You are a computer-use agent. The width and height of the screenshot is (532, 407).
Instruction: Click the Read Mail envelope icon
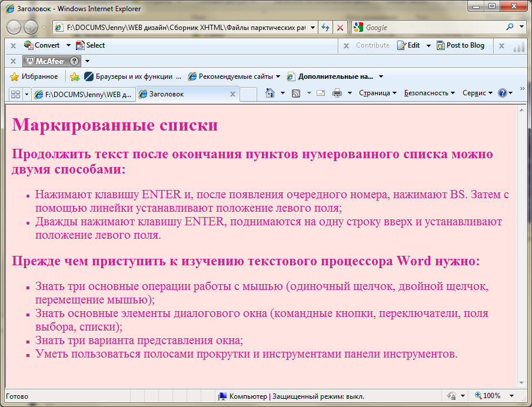point(321,93)
